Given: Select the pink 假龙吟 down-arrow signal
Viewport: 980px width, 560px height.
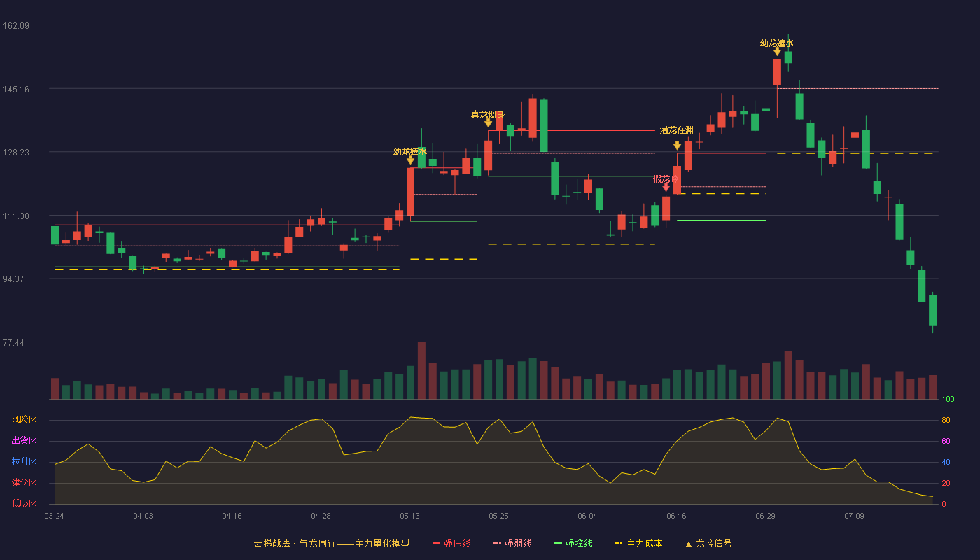Looking at the screenshot, I should pos(666,187).
